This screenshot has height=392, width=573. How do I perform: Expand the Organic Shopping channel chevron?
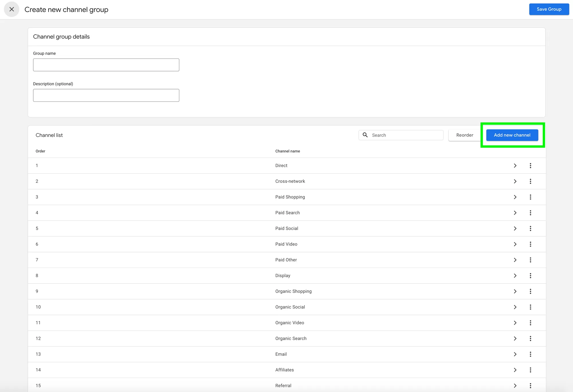click(x=515, y=291)
